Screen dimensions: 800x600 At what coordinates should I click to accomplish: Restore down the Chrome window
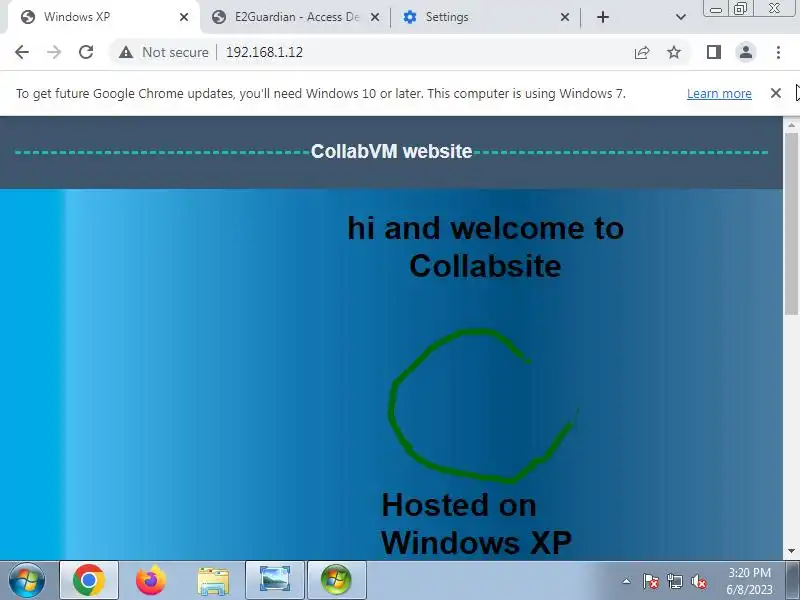pyautogui.click(x=740, y=9)
